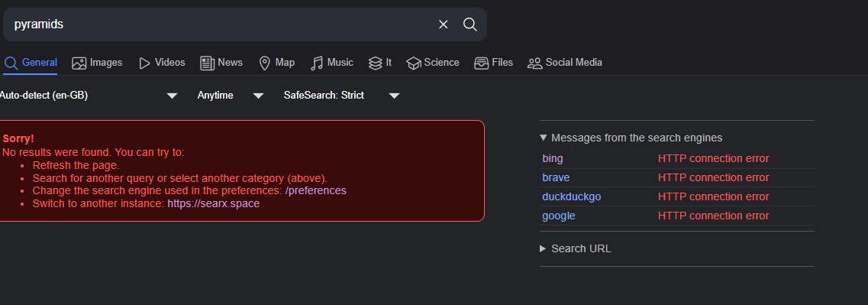Screen dimensions: 868x305
Task: Open the duckduckgo engine link
Action: pos(571,197)
